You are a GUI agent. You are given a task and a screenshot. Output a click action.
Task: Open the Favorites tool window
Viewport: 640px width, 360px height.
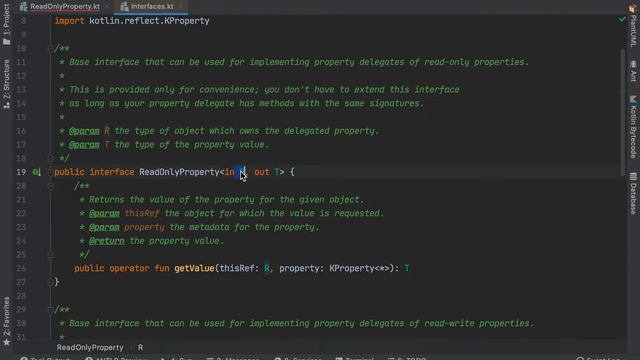coord(6,321)
